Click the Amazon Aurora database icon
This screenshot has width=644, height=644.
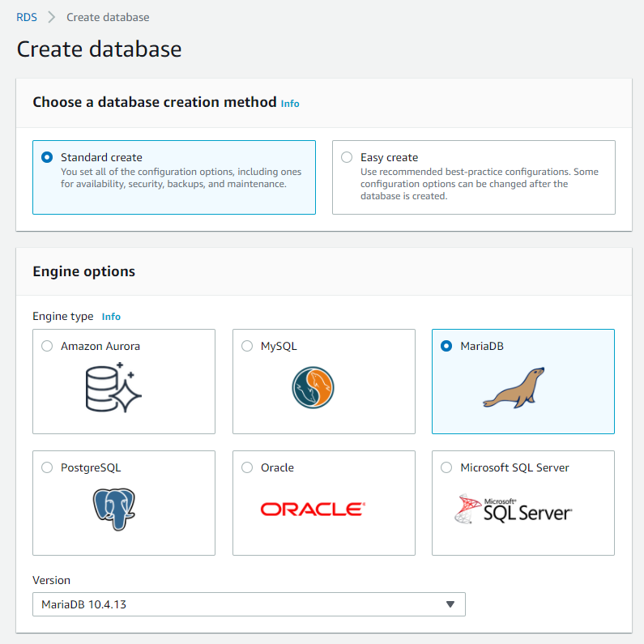pos(113,387)
